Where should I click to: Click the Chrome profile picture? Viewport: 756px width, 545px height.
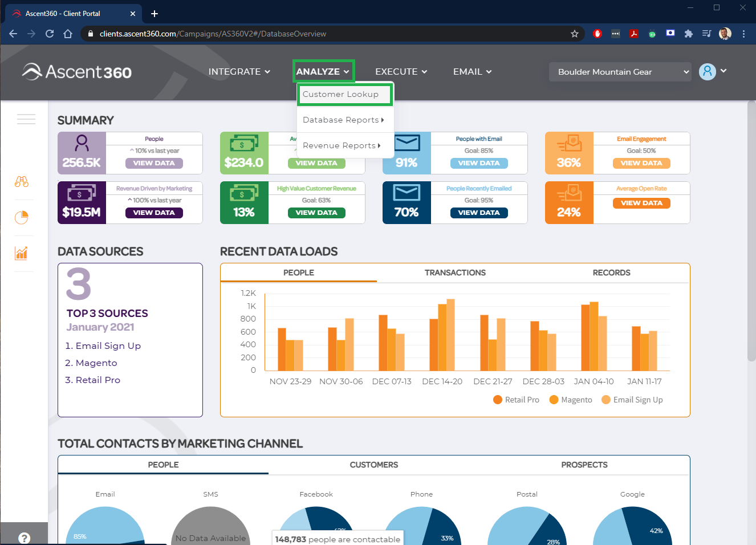coord(725,34)
